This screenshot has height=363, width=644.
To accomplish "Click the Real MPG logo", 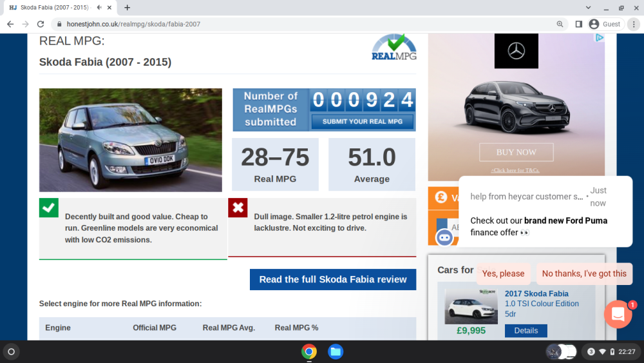I will (x=394, y=47).
